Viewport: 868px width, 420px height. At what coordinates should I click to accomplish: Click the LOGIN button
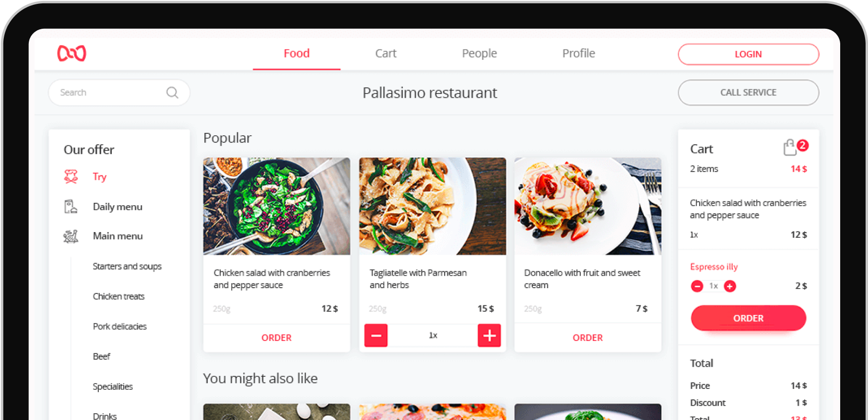749,54
